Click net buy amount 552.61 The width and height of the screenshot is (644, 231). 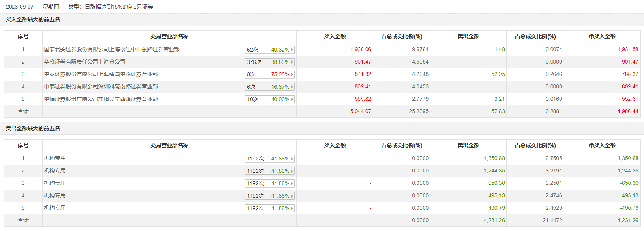click(x=630, y=99)
